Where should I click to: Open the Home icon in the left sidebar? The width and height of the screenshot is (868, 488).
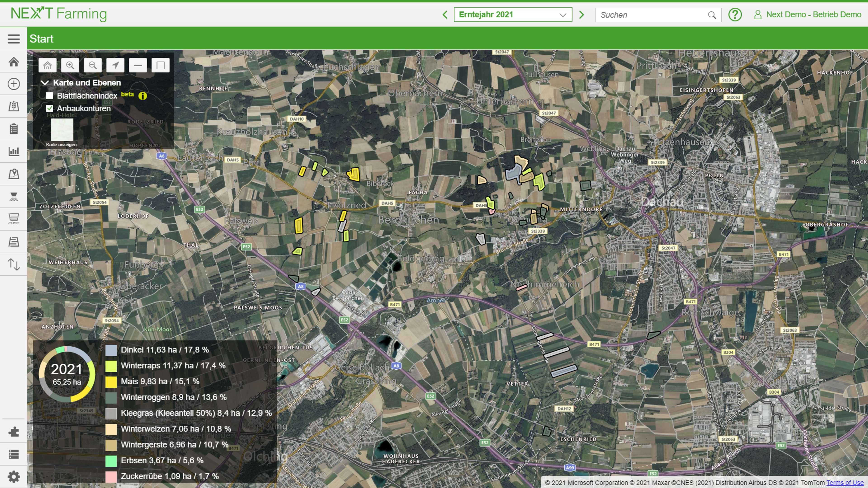tap(14, 62)
